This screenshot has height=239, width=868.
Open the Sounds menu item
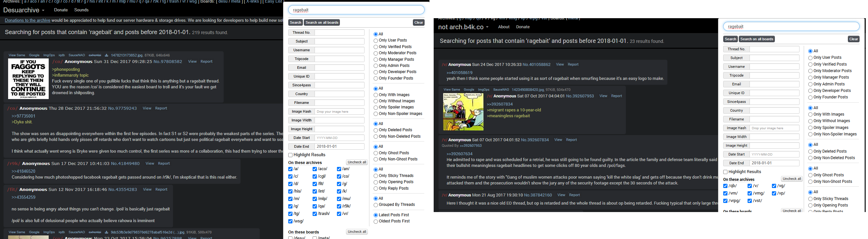(x=81, y=10)
